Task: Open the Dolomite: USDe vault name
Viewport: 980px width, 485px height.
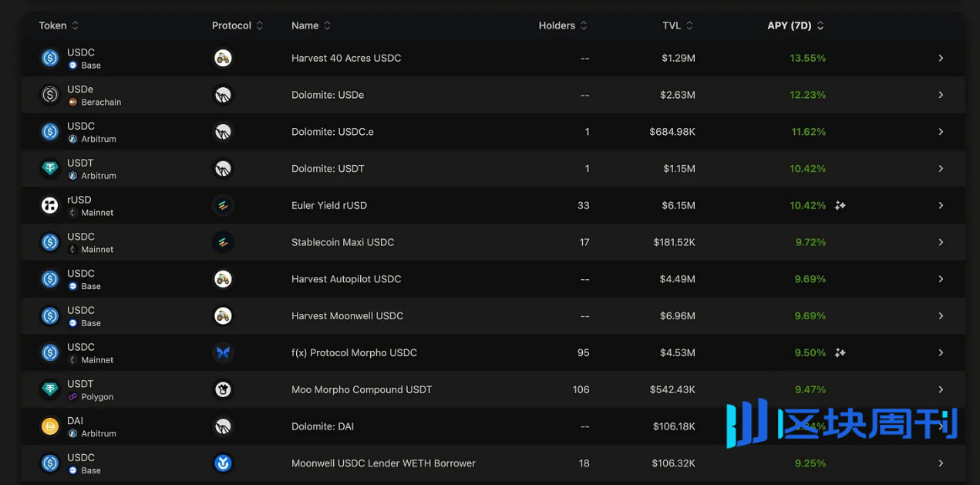Action: [x=328, y=95]
